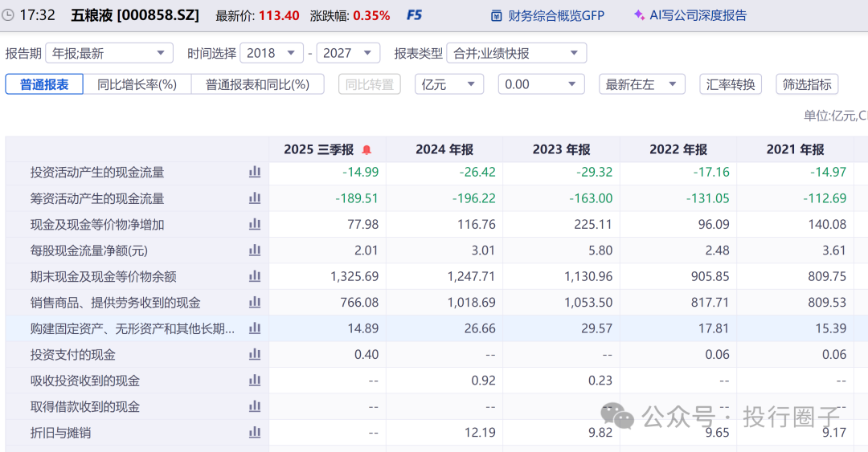Click the 29.57 cell value
This screenshot has height=452, width=868.
tap(596, 328)
